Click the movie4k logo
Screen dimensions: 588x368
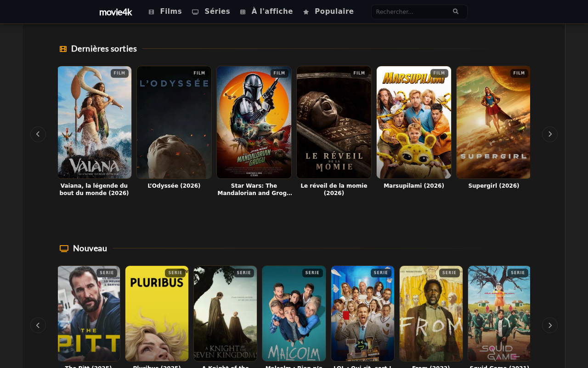pyautogui.click(x=116, y=12)
